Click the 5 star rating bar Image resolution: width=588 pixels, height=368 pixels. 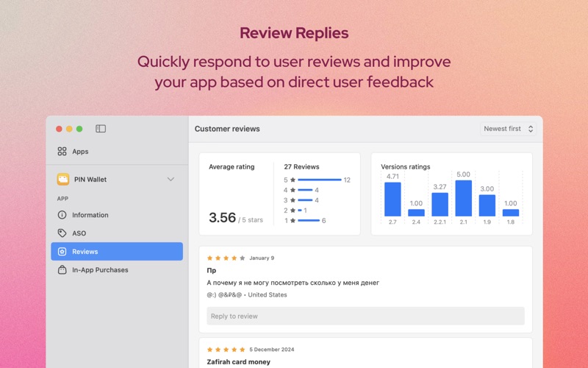point(320,180)
